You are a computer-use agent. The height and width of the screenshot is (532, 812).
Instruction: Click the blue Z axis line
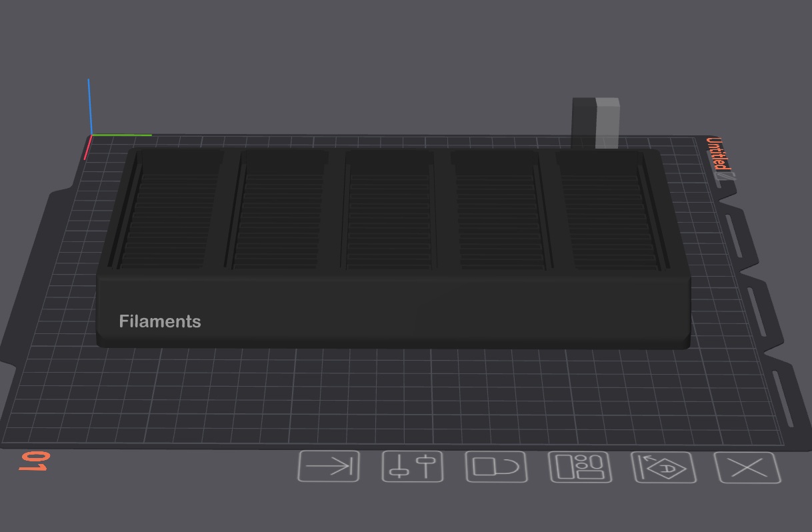(89, 107)
